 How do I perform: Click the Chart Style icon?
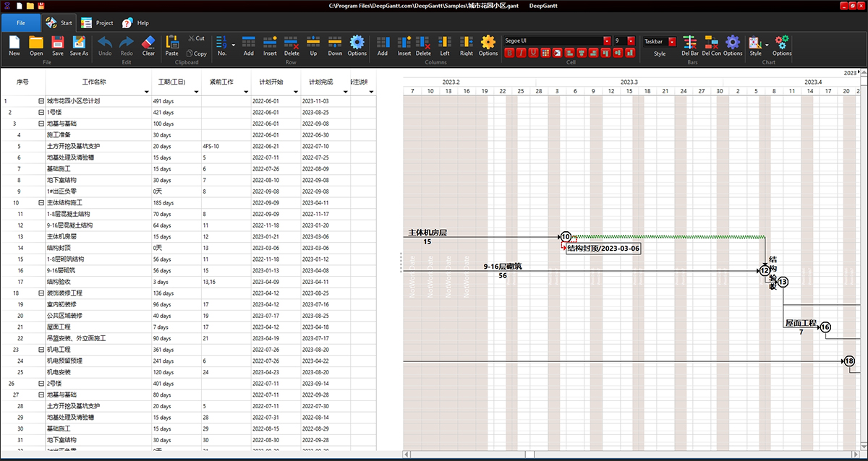tap(755, 43)
